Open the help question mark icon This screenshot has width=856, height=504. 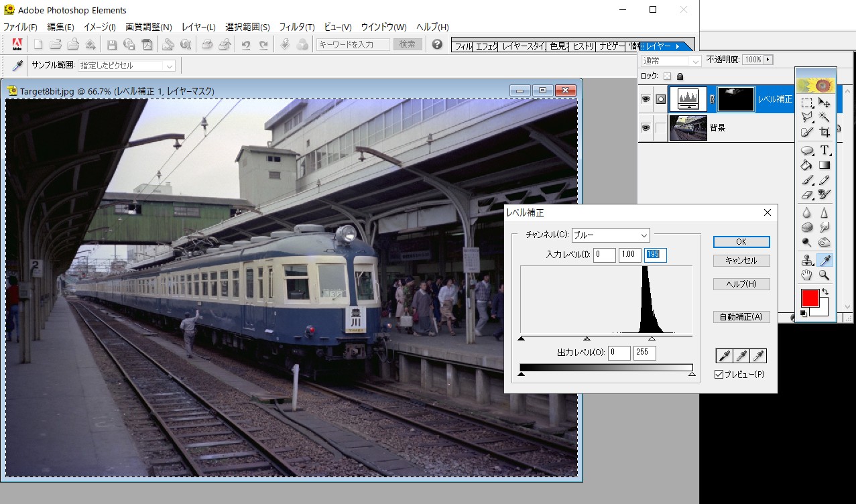click(437, 44)
